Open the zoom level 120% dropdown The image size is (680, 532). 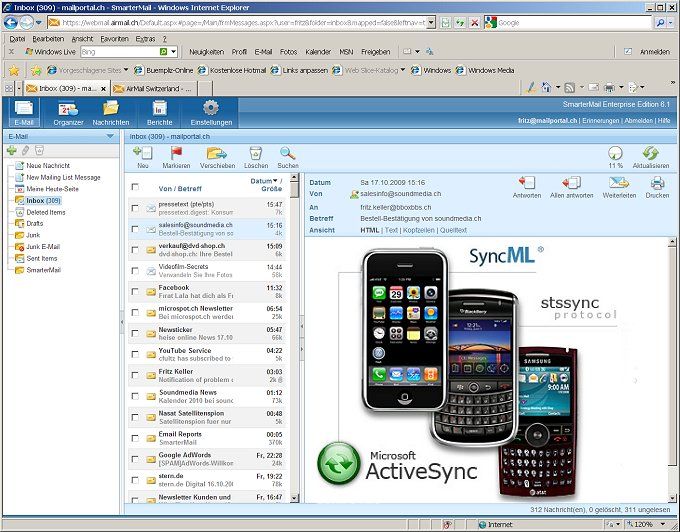click(663, 525)
